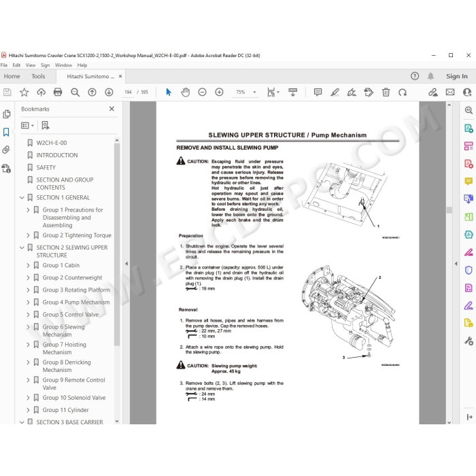The width and height of the screenshot is (476, 476).
Task: Open the attachments paperclip panel
Action: [x=6, y=150]
